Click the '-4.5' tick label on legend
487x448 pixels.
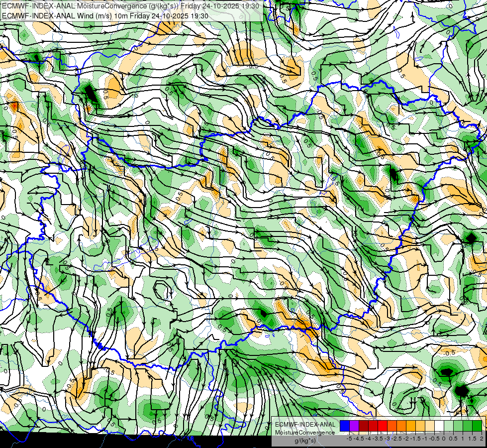[359, 439]
